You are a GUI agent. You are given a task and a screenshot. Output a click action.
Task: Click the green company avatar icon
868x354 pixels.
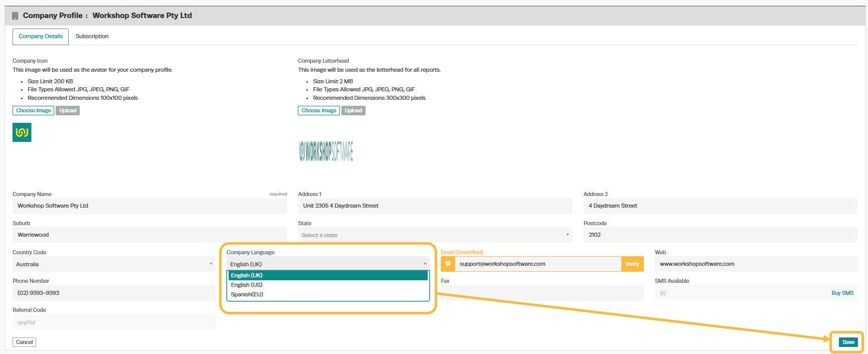tap(22, 132)
